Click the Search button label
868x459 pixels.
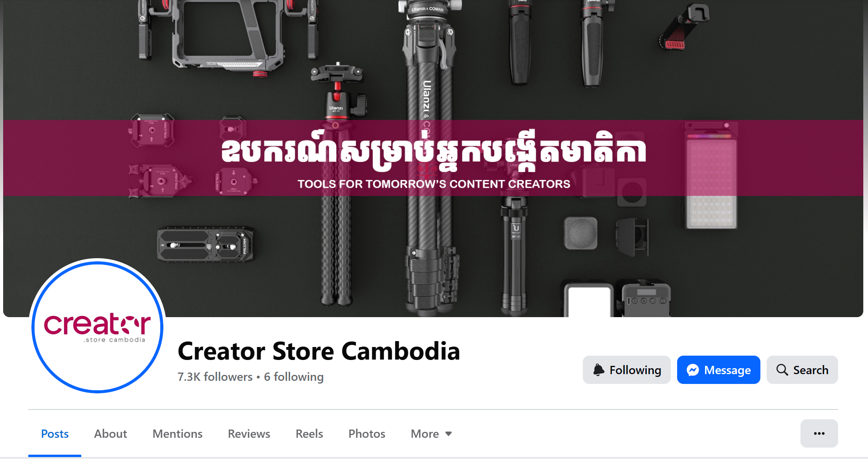[811, 370]
